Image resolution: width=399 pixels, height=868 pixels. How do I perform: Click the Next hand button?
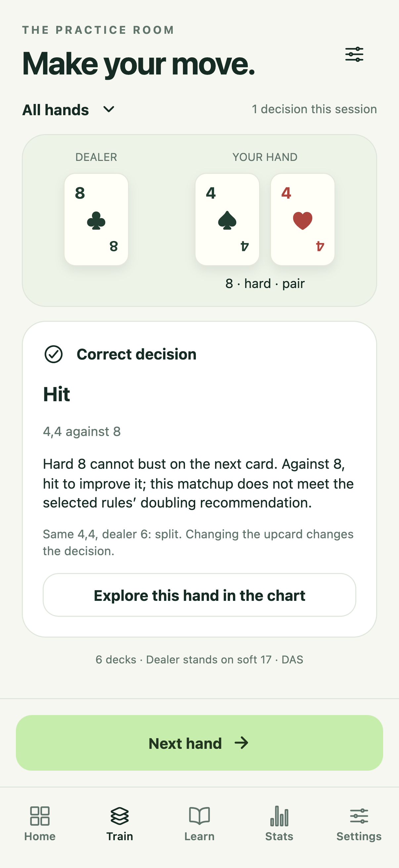click(x=199, y=743)
